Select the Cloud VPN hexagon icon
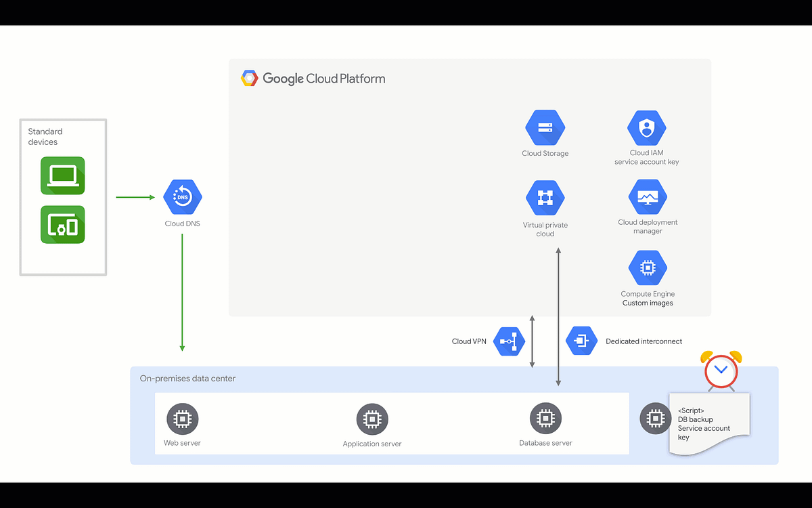This screenshot has width=812, height=508. [509, 341]
